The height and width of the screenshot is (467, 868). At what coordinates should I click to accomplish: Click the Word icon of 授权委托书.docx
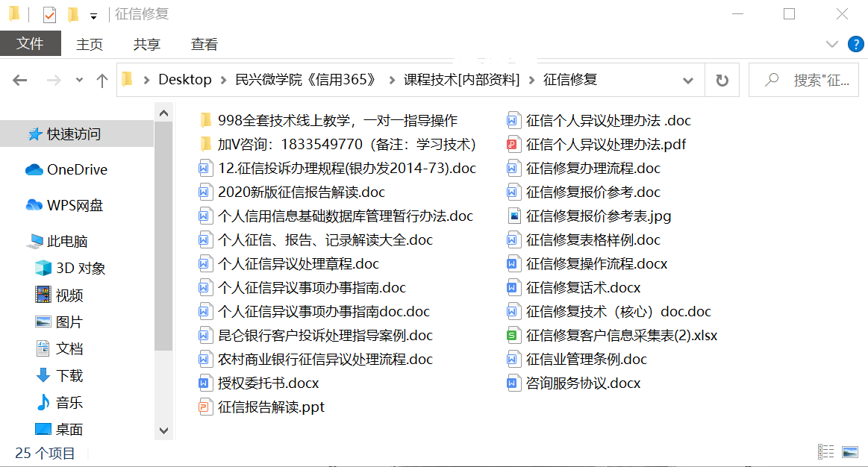click(204, 383)
